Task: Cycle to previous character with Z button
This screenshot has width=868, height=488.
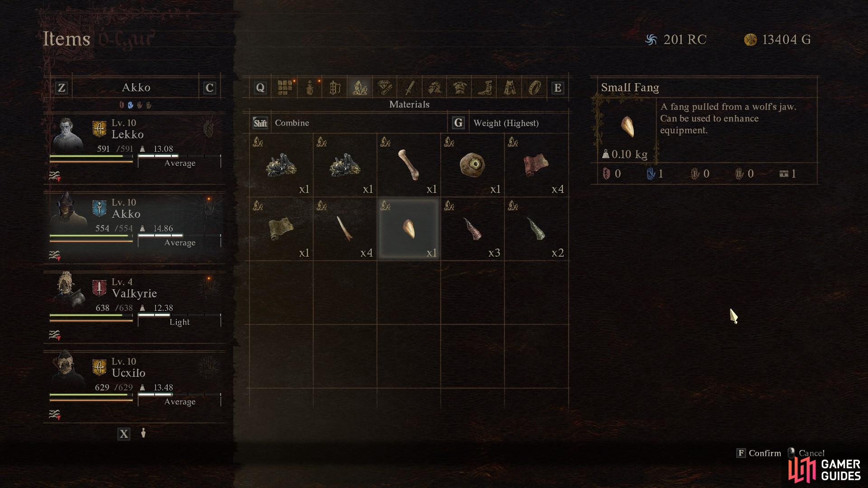Action: [61, 88]
